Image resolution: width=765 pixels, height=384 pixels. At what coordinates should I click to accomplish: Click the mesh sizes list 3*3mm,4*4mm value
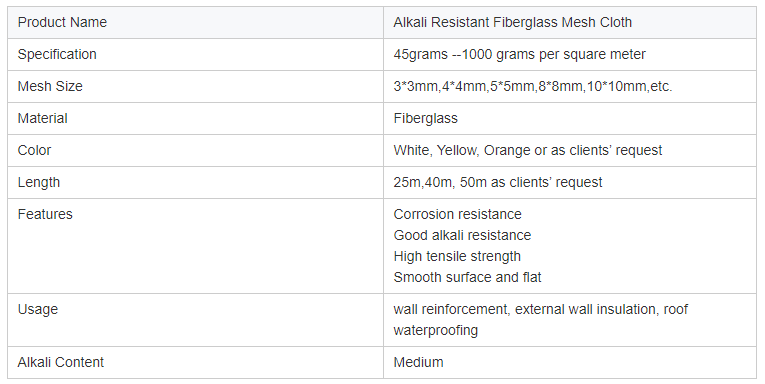click(533, 86)
